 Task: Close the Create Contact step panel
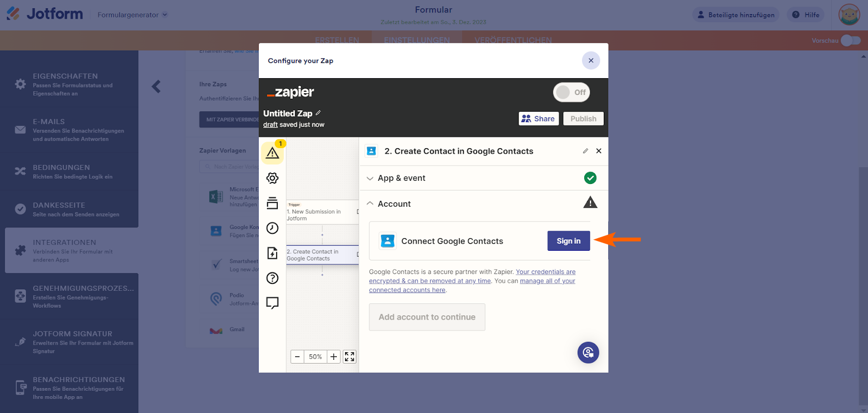tap(599, 151)
